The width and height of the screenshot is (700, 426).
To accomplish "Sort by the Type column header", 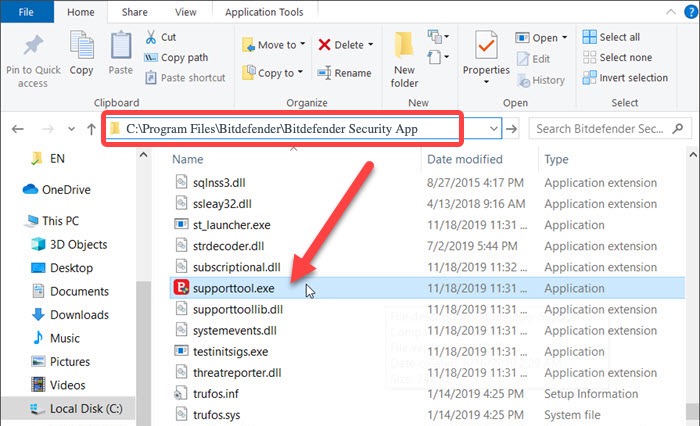I will tap(556, 159).
